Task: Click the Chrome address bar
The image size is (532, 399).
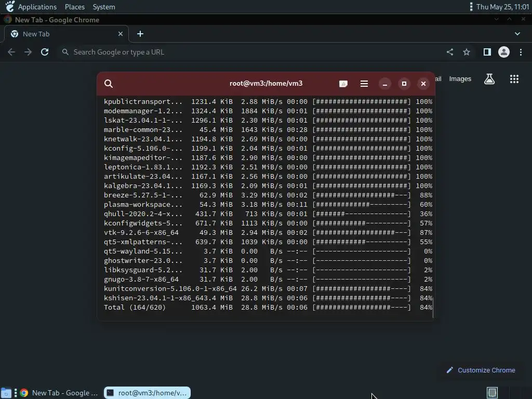Action: click(x=251, y=52)
